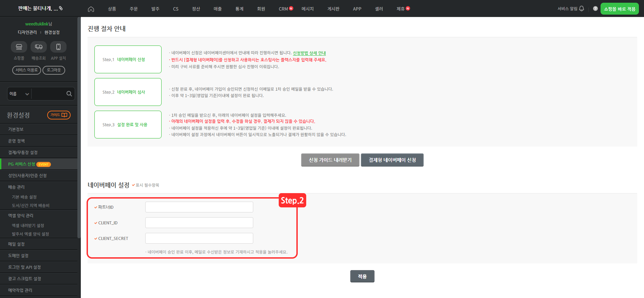Image resolution: width=644 pixels, height=298 pixels.
Task: Open the 통계 menu
Action: [239, 9]
